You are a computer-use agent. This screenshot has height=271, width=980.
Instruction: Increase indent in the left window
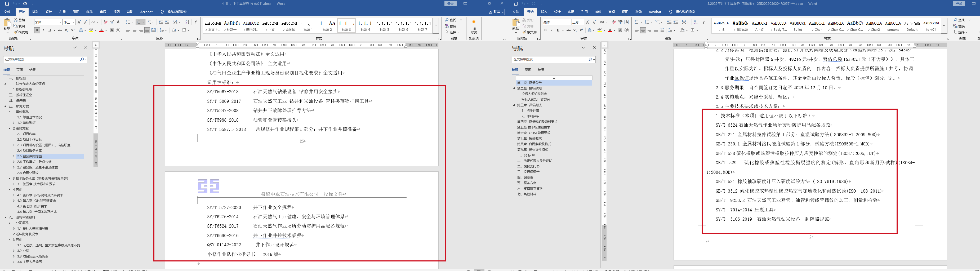point(167,22)
